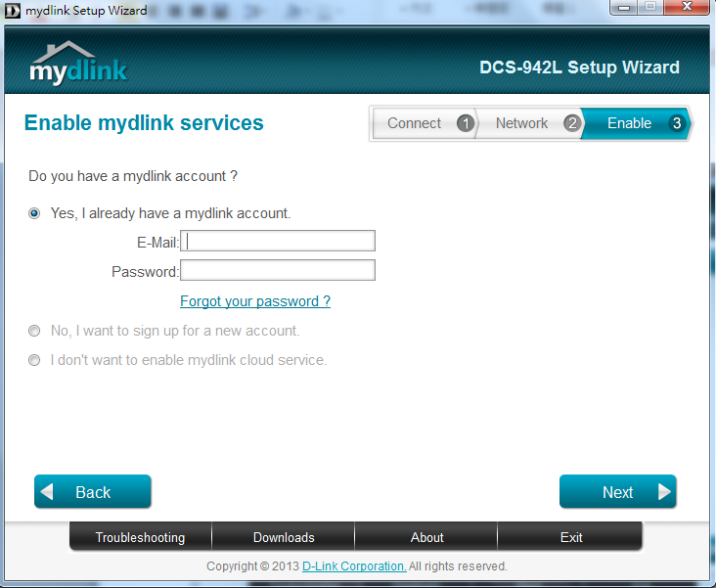Choose 'I don't want to enable mydlink cloud'
Screen dimensions: 716x588
[34, 360]
